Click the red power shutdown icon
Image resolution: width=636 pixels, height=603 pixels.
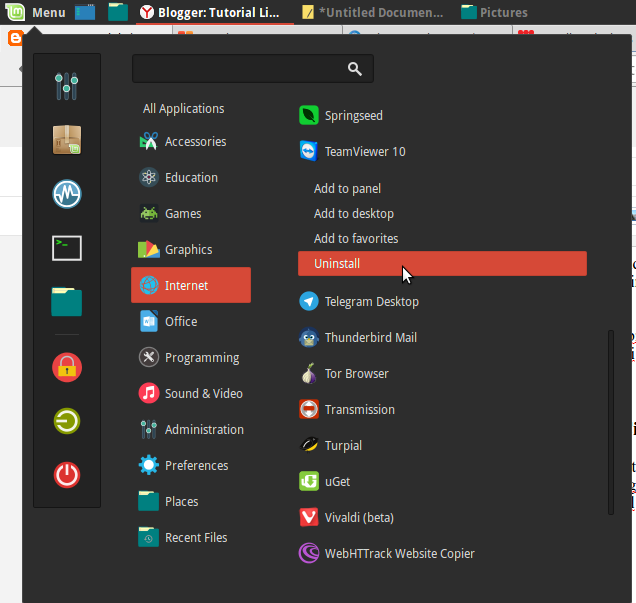point(67,475)
